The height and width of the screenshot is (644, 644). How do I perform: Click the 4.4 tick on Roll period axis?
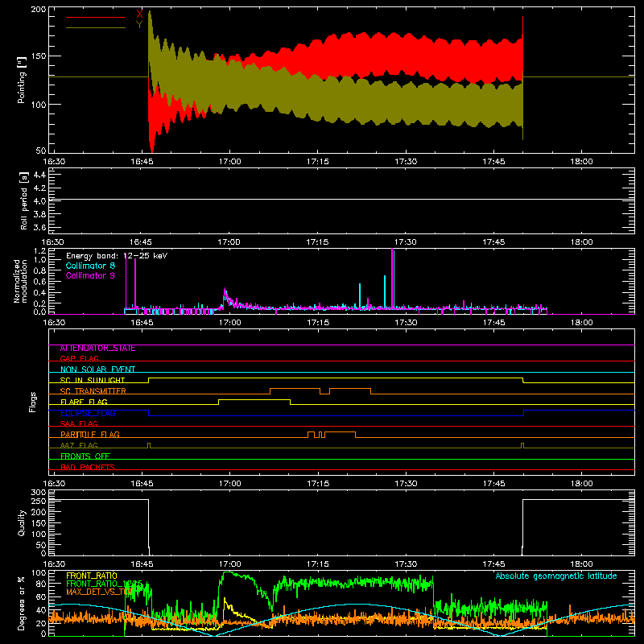[39, 175]
